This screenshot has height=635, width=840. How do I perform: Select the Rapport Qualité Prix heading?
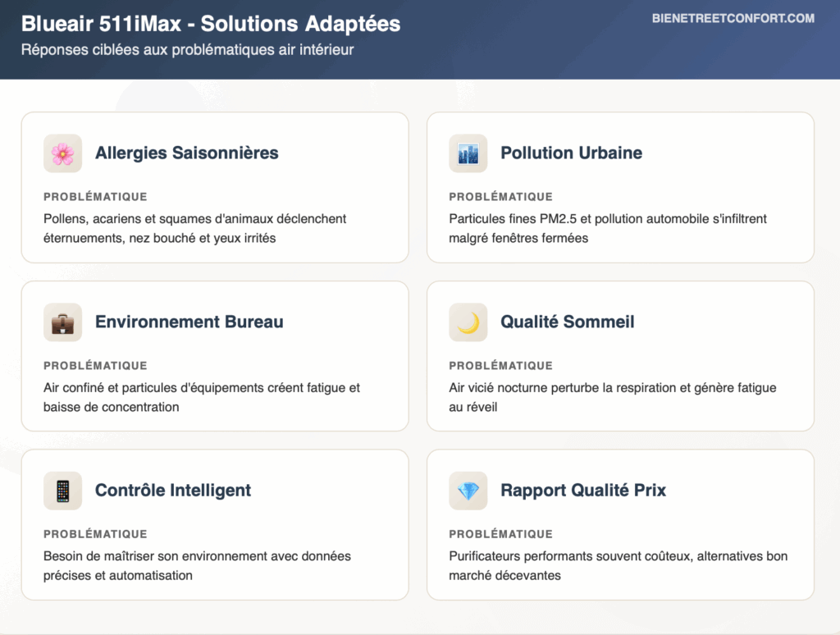(x=583, y=490)
